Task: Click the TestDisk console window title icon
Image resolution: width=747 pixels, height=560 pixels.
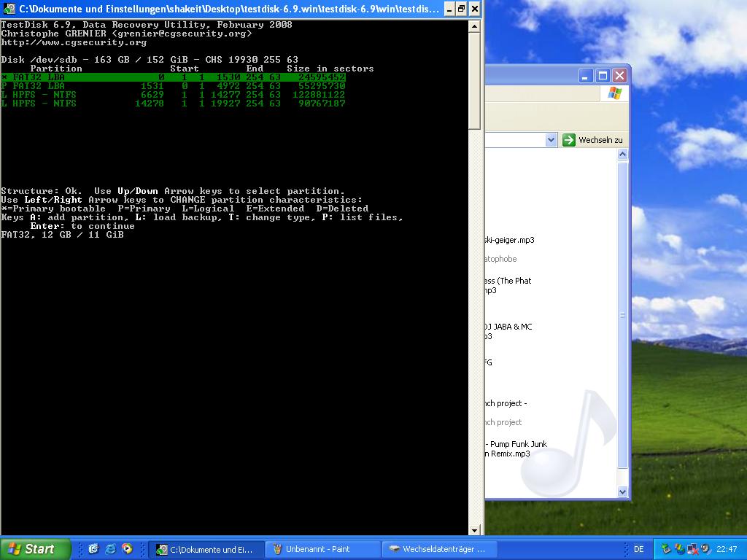Action: [x=9, y=9]
